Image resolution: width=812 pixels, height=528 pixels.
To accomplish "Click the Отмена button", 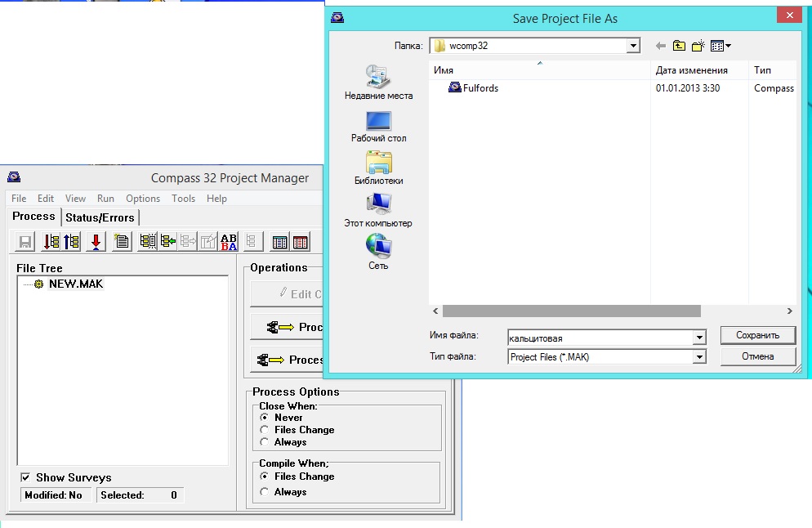I will click(x=757, y=356).
